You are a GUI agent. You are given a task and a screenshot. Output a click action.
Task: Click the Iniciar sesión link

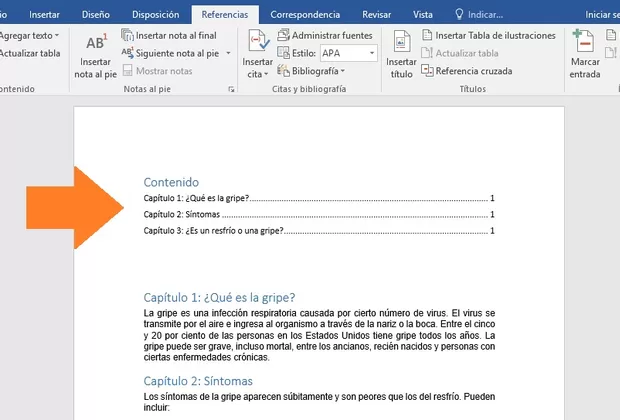tap(602, 15)
